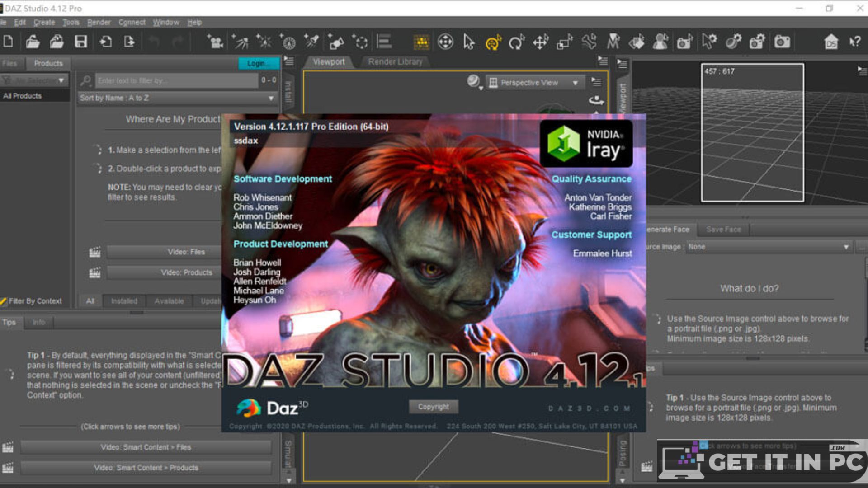Open the Create menu
The height and width of the screenshot is (488, 868).
[44, 22]
